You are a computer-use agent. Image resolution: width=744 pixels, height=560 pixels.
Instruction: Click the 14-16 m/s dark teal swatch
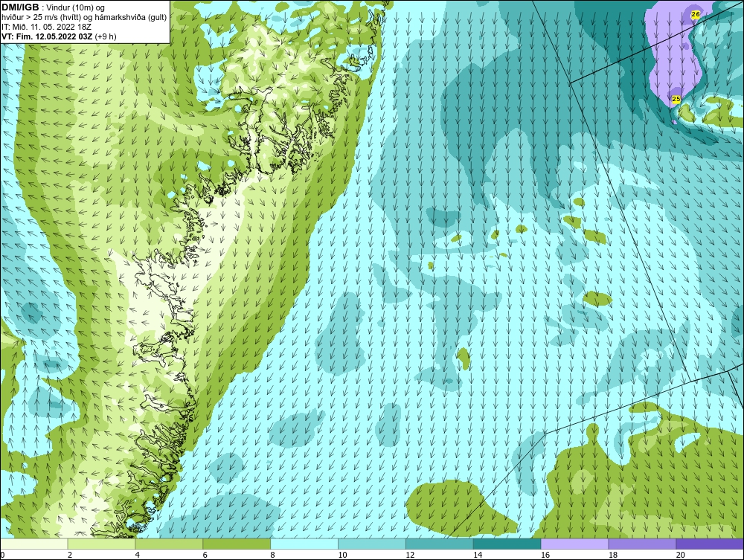click(507, 544)
